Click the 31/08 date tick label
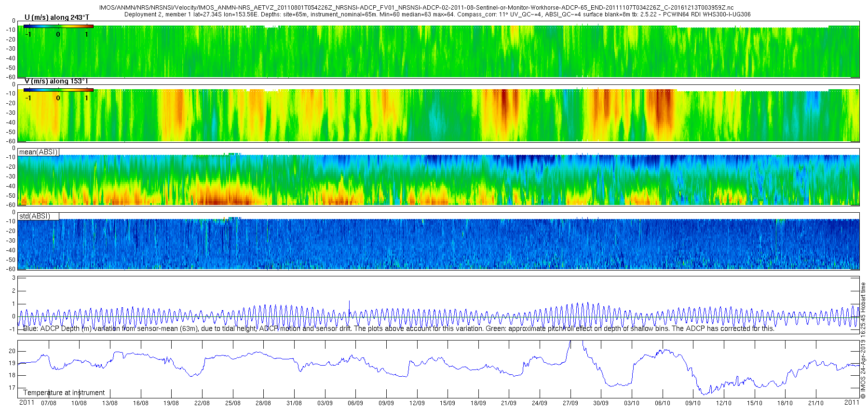This screenshot has height=410, width=868. 294,403
